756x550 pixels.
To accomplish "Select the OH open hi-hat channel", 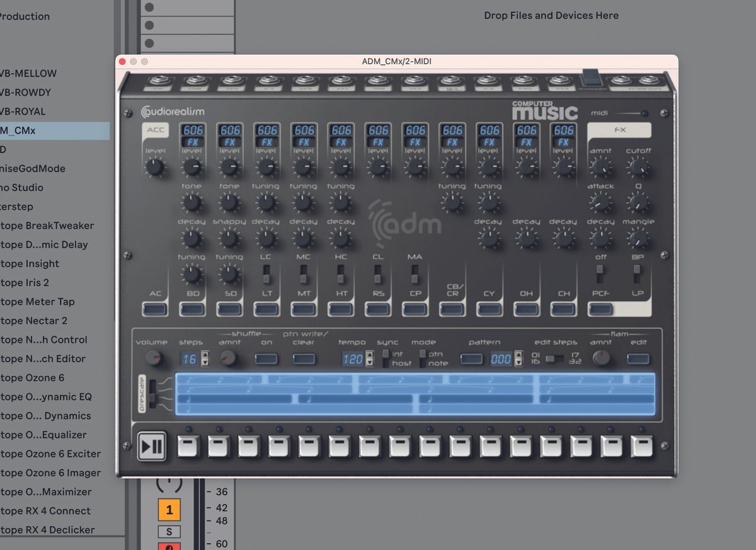I will click(527, 309).
